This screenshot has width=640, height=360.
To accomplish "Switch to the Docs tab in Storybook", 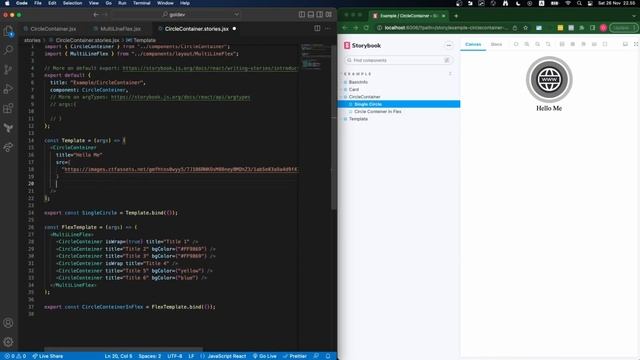I will 496,44.
